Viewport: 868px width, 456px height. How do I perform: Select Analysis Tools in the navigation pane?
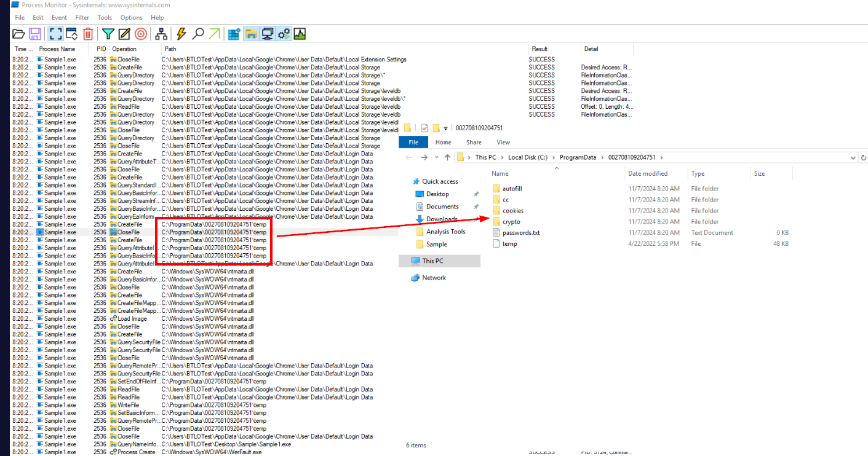[x=445, y=232]
